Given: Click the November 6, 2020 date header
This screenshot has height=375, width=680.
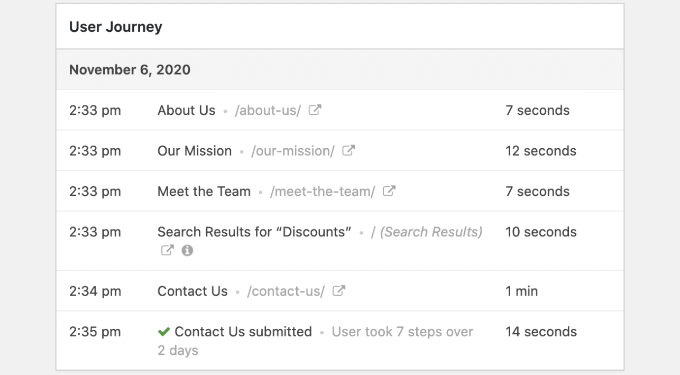Looking at the screenshot, I should (x=130, y=70).
